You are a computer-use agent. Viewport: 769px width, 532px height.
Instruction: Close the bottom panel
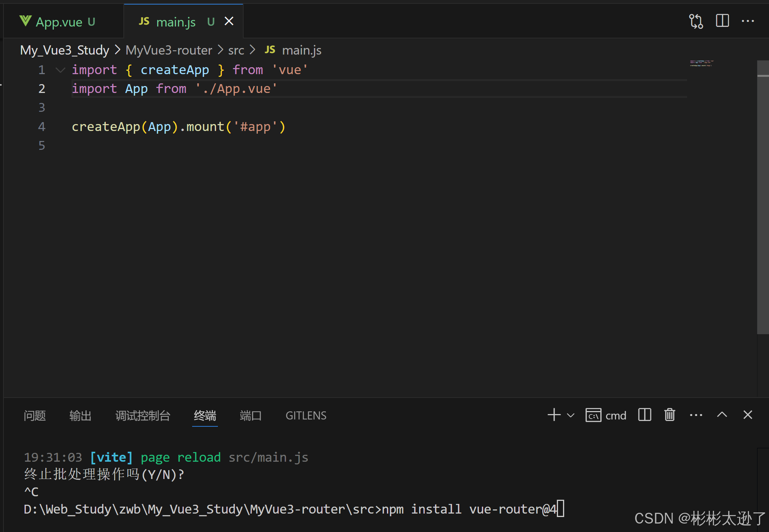click(747, 415)
